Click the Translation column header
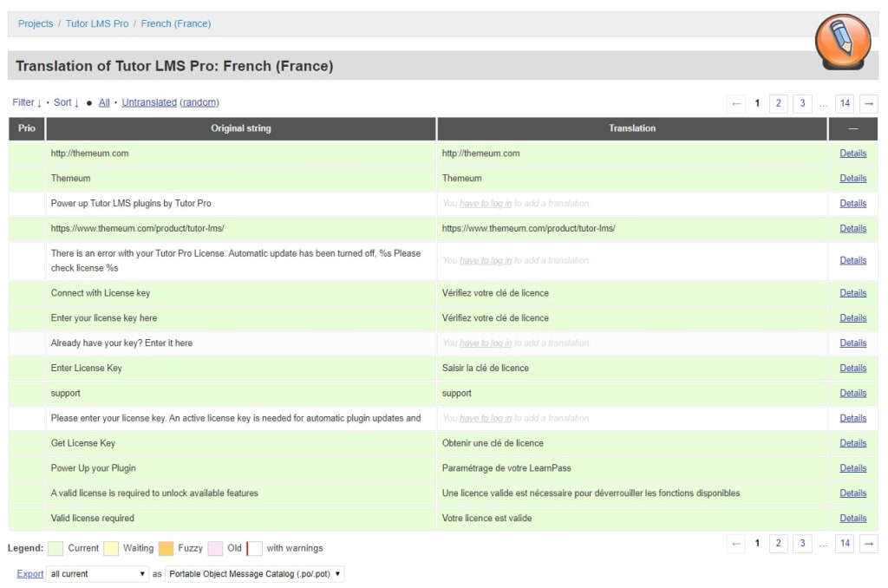The image size is (888, 588). coord(632,128)
